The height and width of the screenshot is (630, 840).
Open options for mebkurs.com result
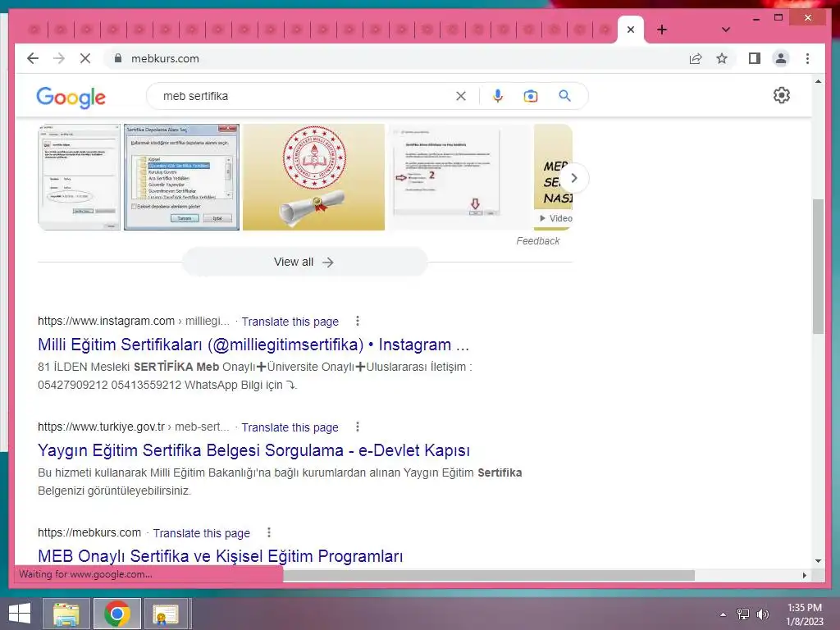point(269,532)
